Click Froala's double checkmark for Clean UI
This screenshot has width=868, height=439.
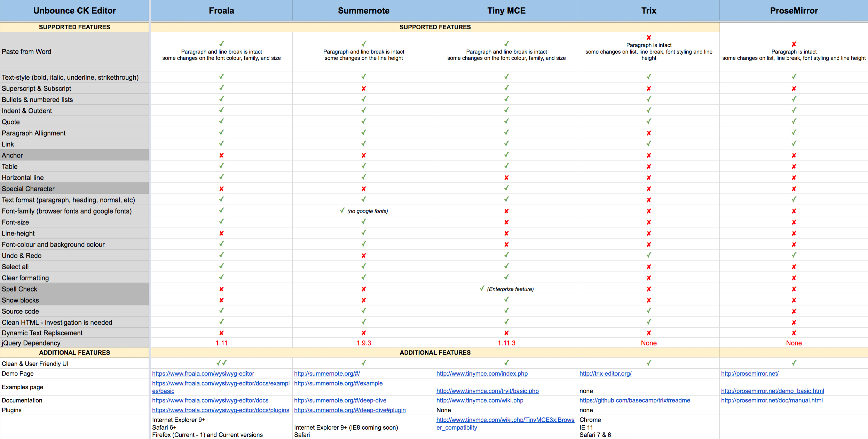coord(221,363)
